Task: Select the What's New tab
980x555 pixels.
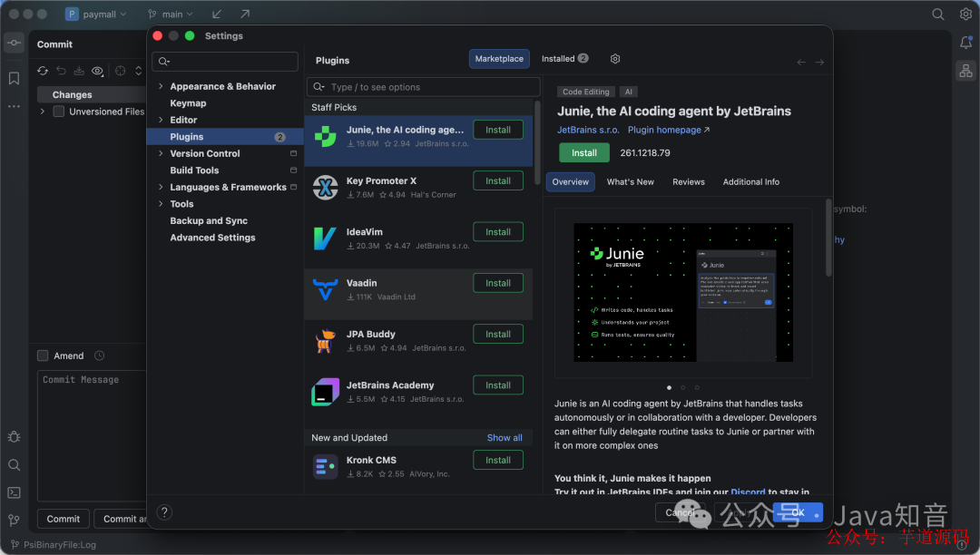Action: click(630, 181)
